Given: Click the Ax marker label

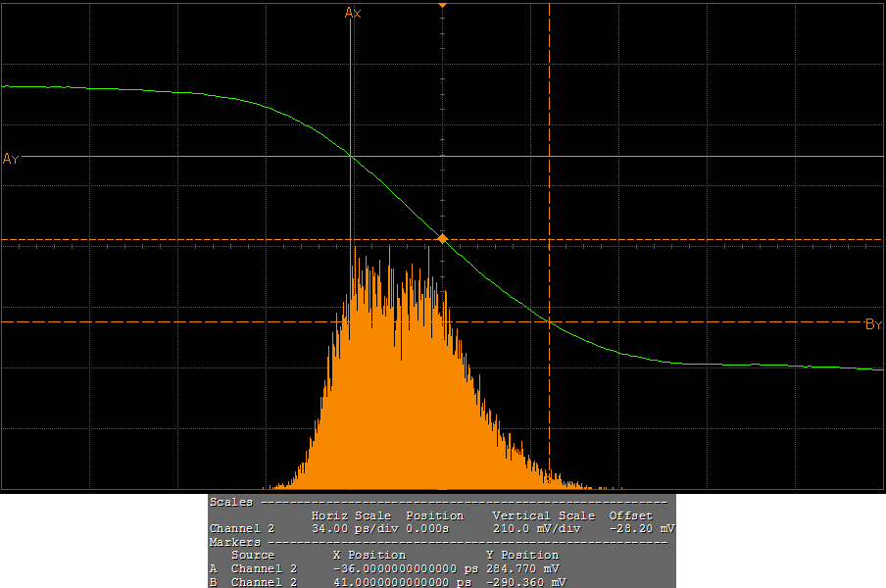Looking at the screenshot, I should click(353, 13).
